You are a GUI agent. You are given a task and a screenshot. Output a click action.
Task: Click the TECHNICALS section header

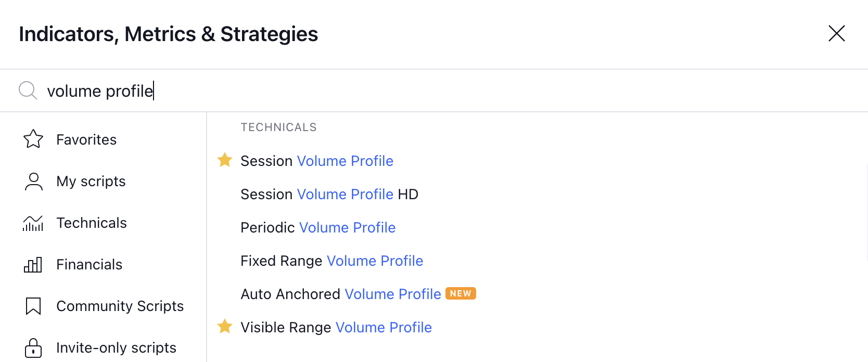coord(278,127)
